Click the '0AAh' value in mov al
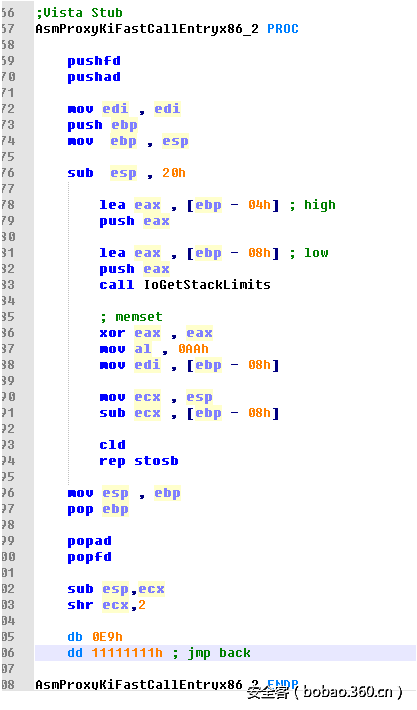 tap(193, 349)
